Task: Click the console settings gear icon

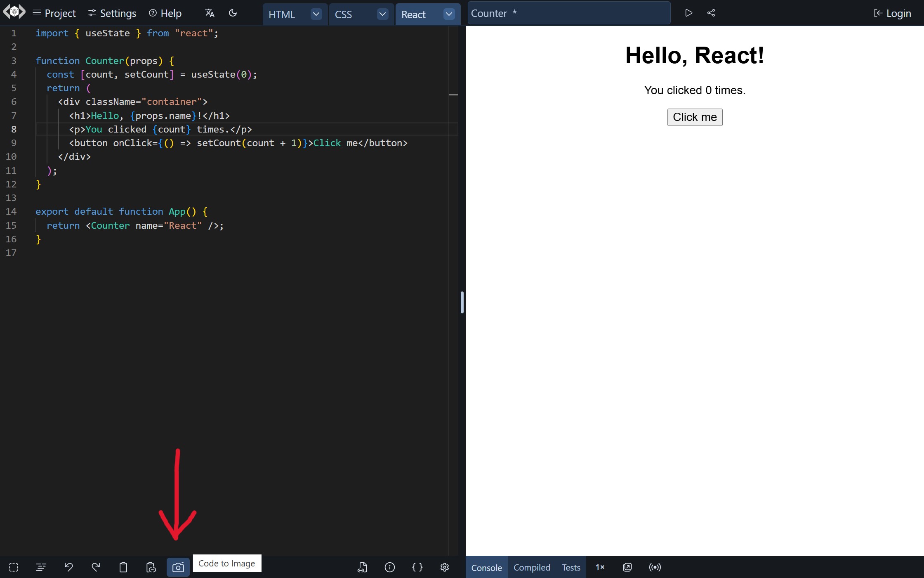Action: [445, 567]
